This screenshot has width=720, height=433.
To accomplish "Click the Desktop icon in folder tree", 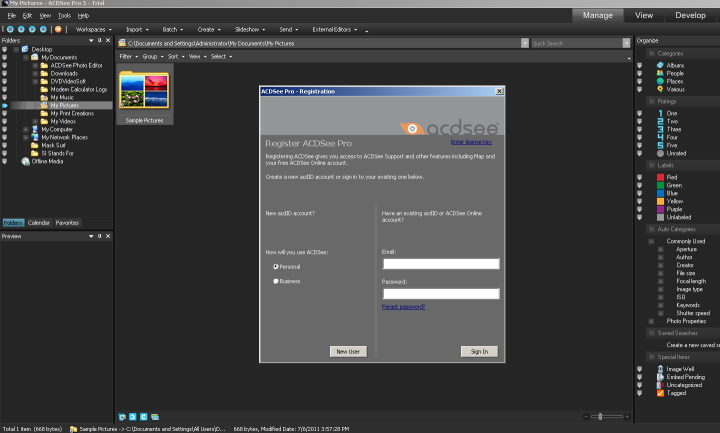I will [x=25, y=48].
